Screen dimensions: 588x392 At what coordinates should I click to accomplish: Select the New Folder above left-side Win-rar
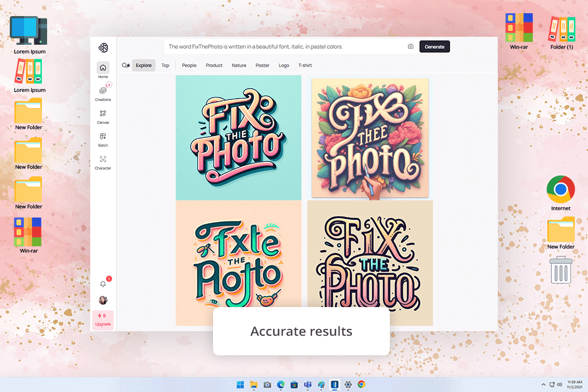[29, 193]
